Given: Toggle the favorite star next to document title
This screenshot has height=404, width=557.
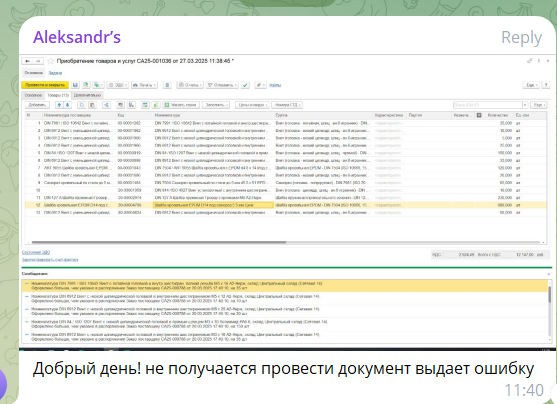Looking at the screenshot, I should [x=50, y=61].
